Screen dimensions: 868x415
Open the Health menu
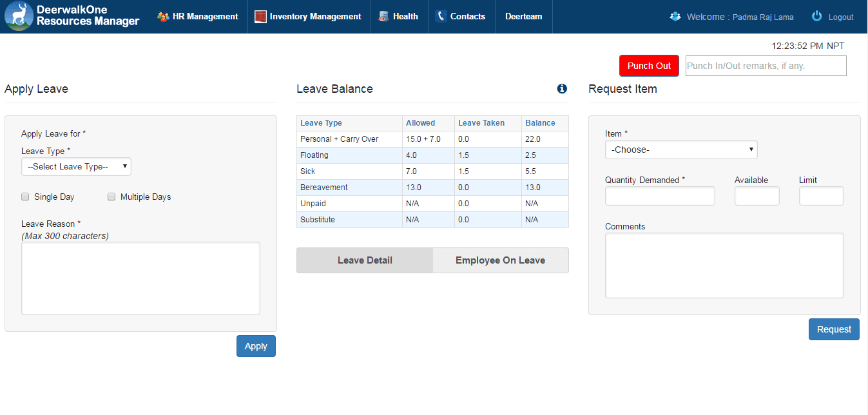(400, 17)
